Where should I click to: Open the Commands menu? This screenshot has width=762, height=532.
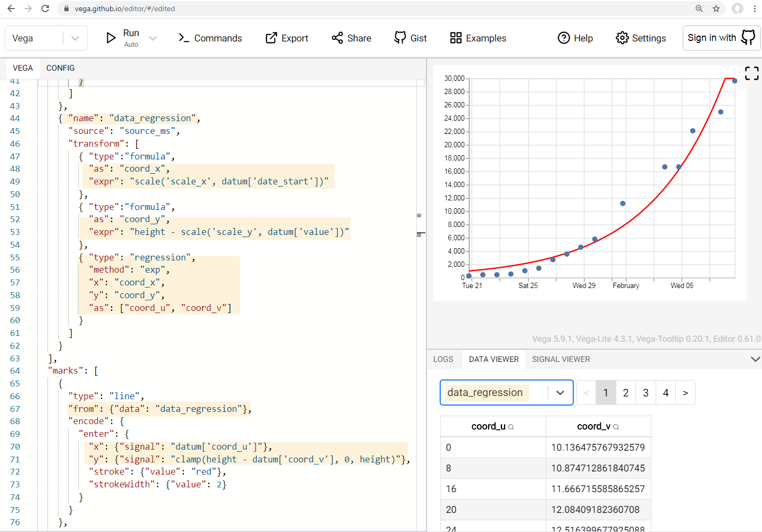click(x=211, y=38)
